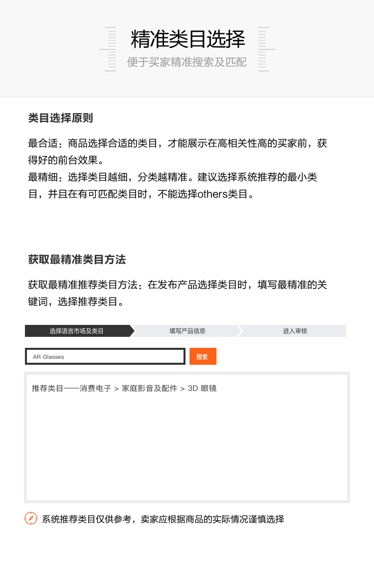Screen dimensions: 374x588
Task: Click the 精准类目选择 main title
Action: click(187, 39)
